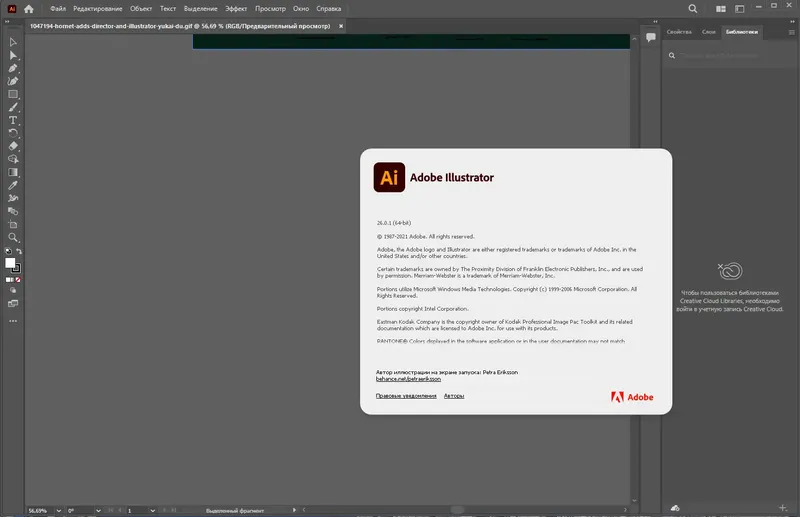The height and width of the screenshot is (517, 800).
Task: Select the Zoom tool
Action: (13, 237)
